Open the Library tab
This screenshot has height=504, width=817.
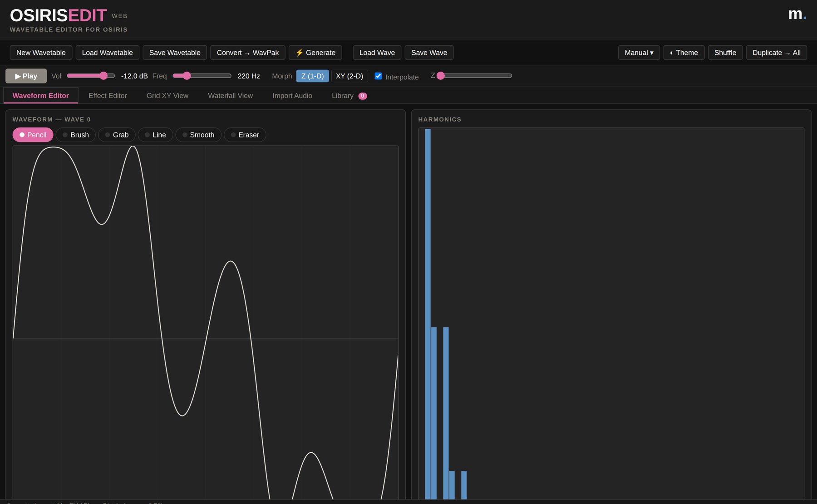(349, 96)
